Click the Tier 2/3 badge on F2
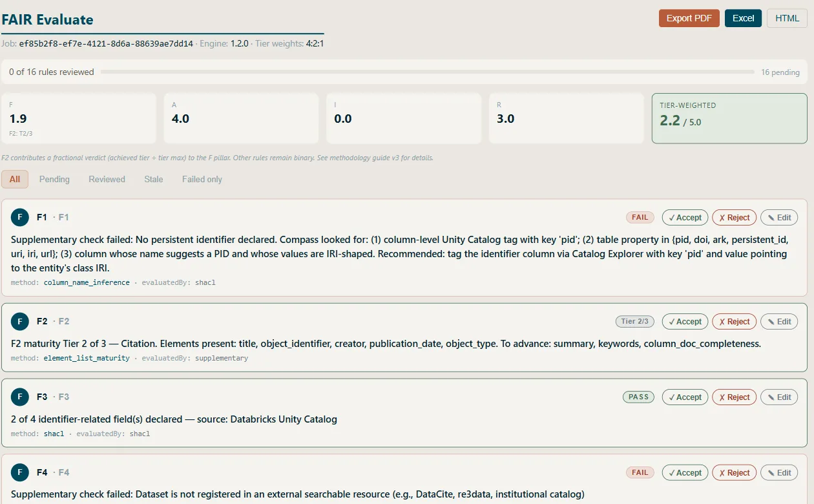Viewport: 814px width, 504px height. click(x=635, y=321)
